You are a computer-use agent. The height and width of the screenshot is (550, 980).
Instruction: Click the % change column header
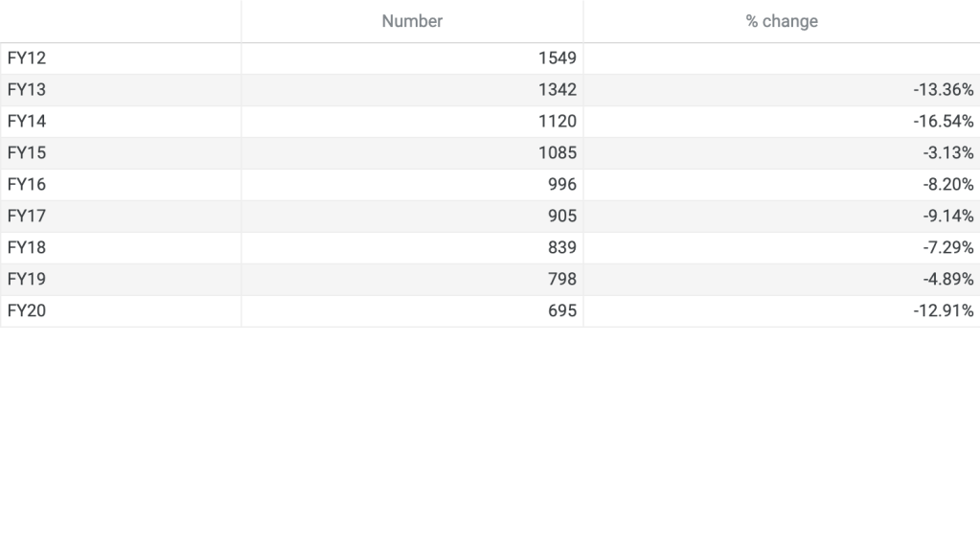pyautogui.click(x=782, y=21)
